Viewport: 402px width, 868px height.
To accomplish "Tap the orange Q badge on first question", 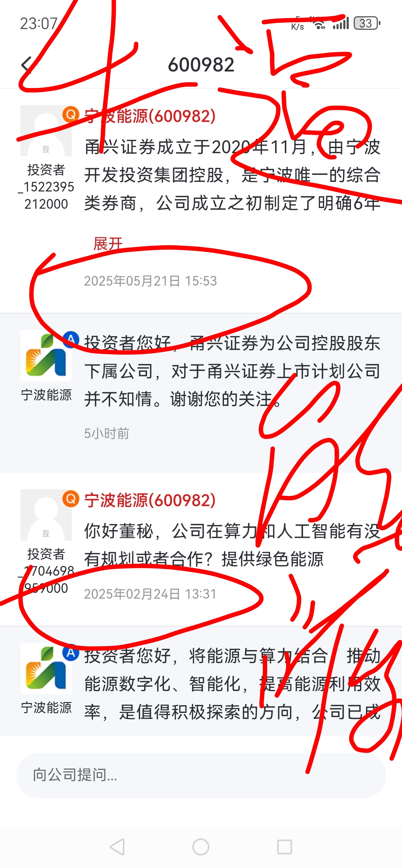I will [71, 115].
